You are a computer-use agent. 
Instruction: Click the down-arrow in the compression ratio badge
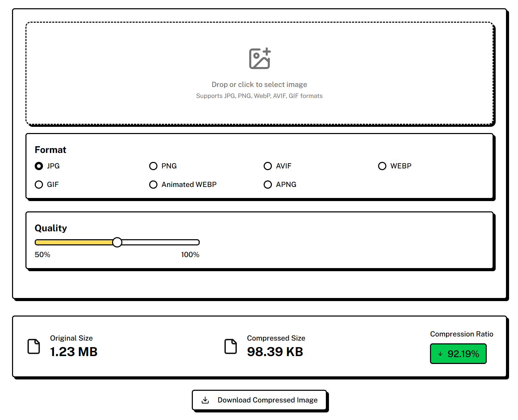[x=440, y=354]
